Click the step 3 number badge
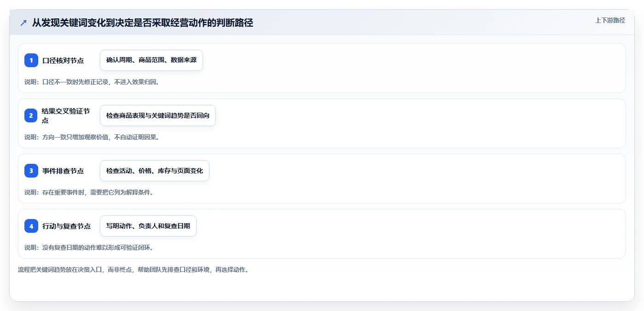644x311 pixels. click(x=31, y=171)
